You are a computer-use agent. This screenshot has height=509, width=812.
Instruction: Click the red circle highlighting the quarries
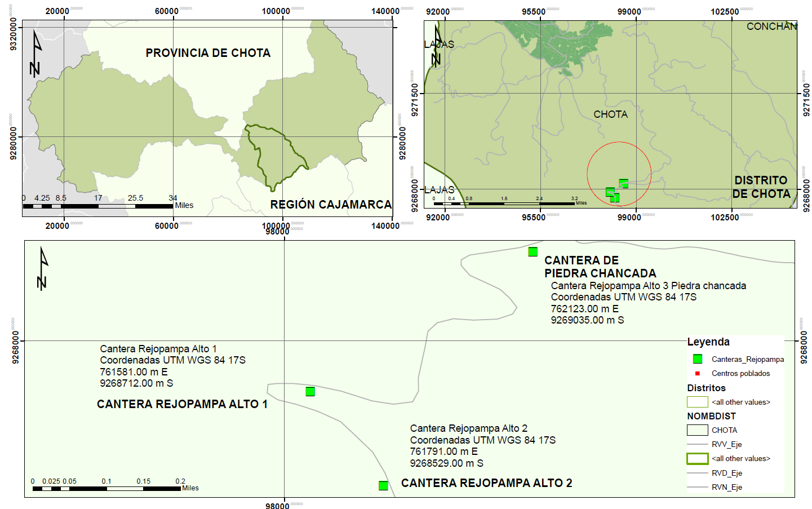(619, 174)
